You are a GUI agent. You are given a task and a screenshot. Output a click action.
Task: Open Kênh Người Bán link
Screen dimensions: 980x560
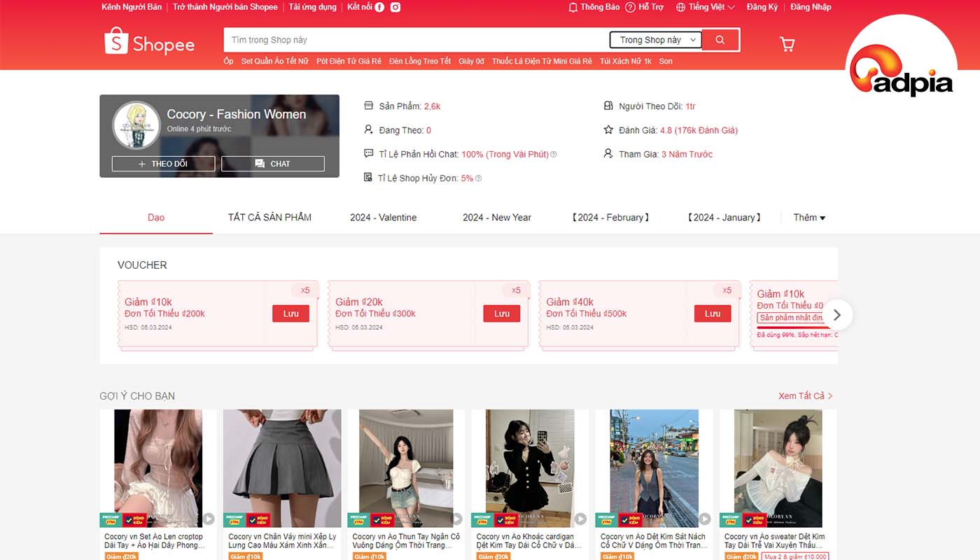[x=132, y=7]
